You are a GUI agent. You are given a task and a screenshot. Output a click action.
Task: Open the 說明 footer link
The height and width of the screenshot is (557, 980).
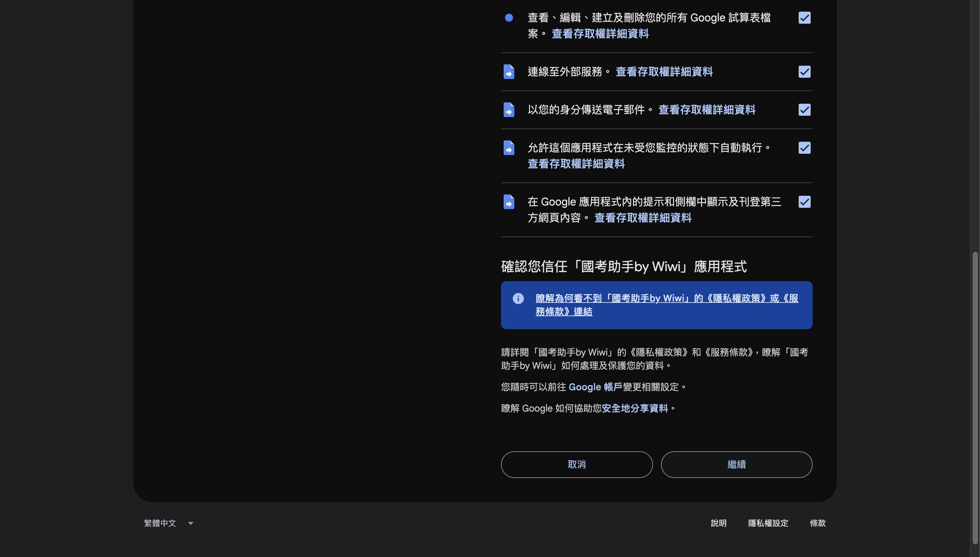pyautogui.click(x=719, y=523)
